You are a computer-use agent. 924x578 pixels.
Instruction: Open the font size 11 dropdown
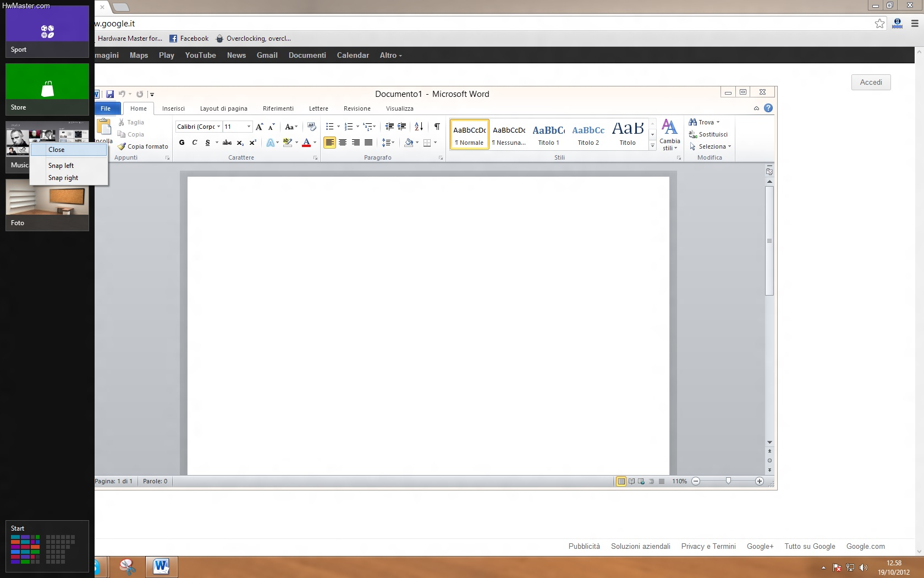249,127
